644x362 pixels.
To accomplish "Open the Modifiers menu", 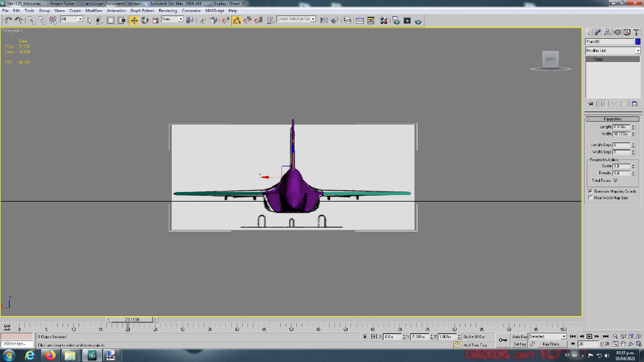I will (x=93, y=11).
